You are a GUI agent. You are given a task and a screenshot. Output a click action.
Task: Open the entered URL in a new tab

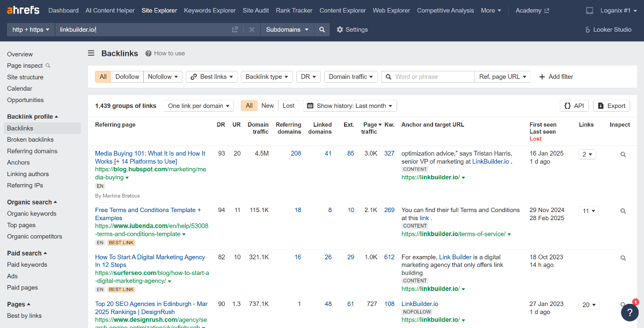click(235, 30)
